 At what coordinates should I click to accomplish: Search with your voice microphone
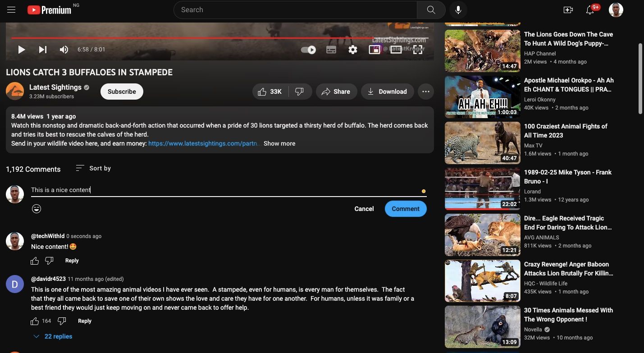coord(458,9)
